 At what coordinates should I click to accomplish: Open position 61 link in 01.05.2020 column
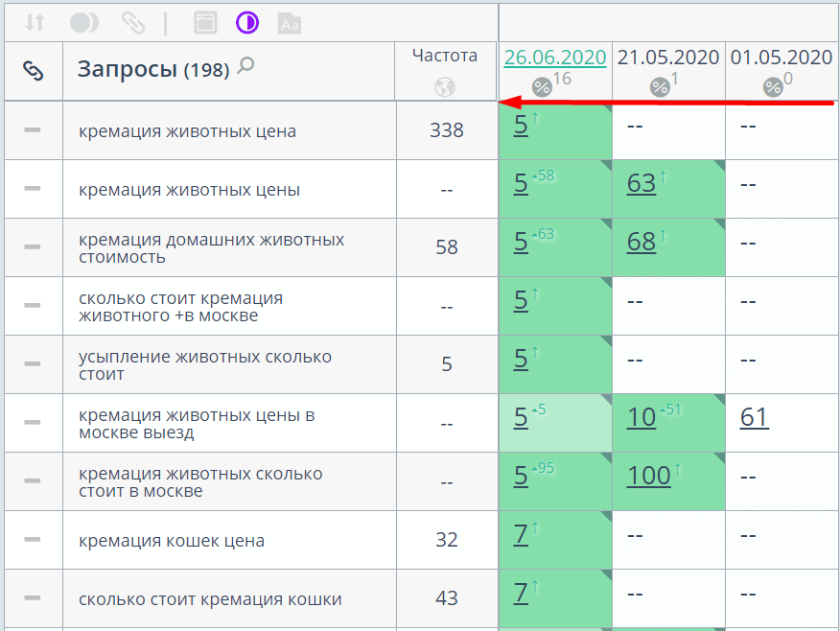point(755,417)
